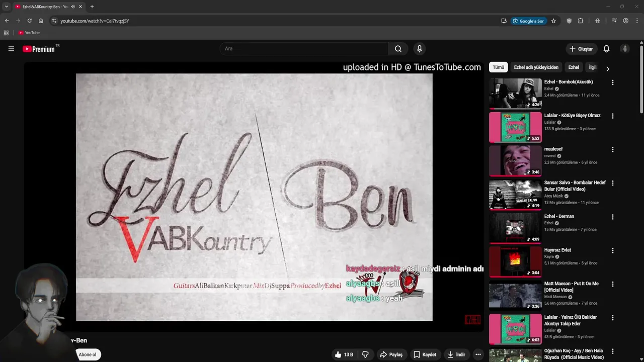Open Hayırsız Evlat video thumbnail
The height and width of the screenshot is (362, 644).
[515, 261]
